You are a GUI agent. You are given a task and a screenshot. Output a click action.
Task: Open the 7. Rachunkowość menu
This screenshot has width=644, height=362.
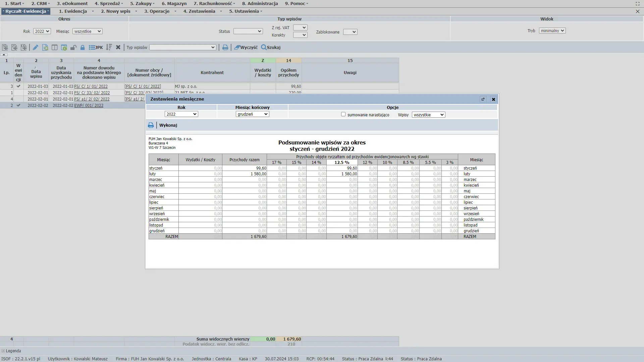[214, 3]
